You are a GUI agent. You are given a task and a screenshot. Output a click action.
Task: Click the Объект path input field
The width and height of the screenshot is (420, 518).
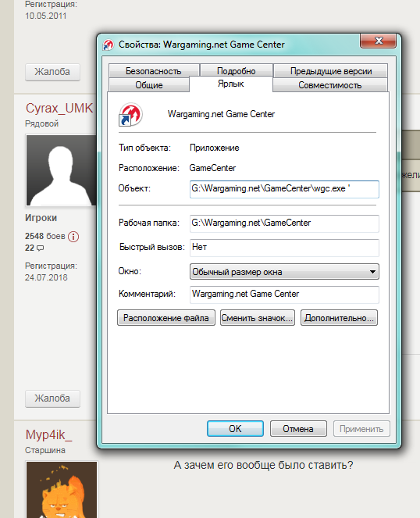284,189
